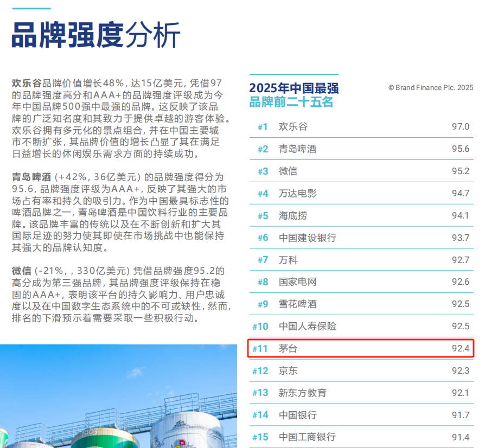Click bold 微信 starting the third paragraph

click(x=22, y=271)
